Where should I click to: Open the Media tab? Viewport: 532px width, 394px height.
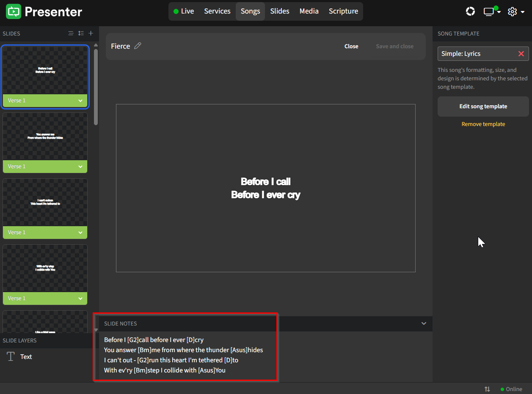(x=309, y=11)
